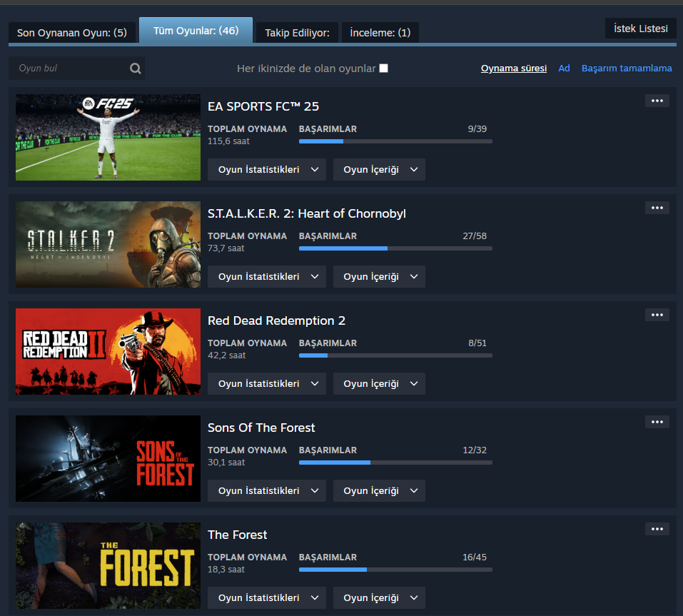Click the 27/58 achievements count
This screenshot has height=616, width=683.
click(x=475, y=236)
